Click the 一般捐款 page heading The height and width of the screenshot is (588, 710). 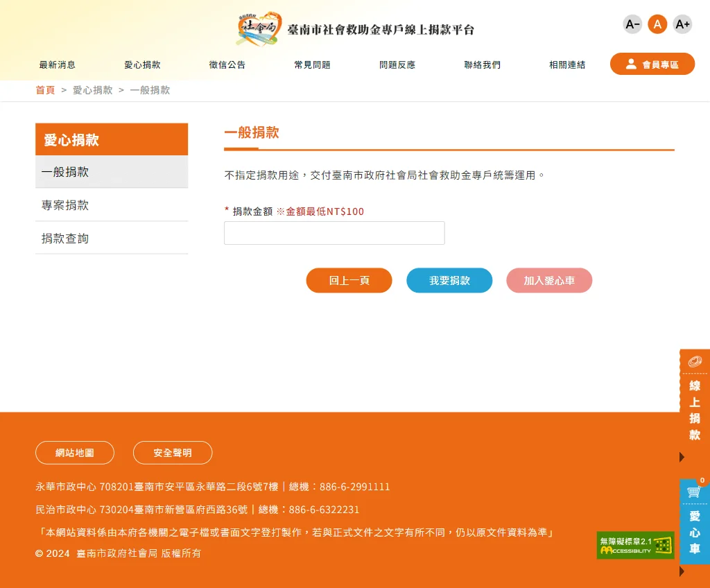pyautogui.click(x=252, y=132)
